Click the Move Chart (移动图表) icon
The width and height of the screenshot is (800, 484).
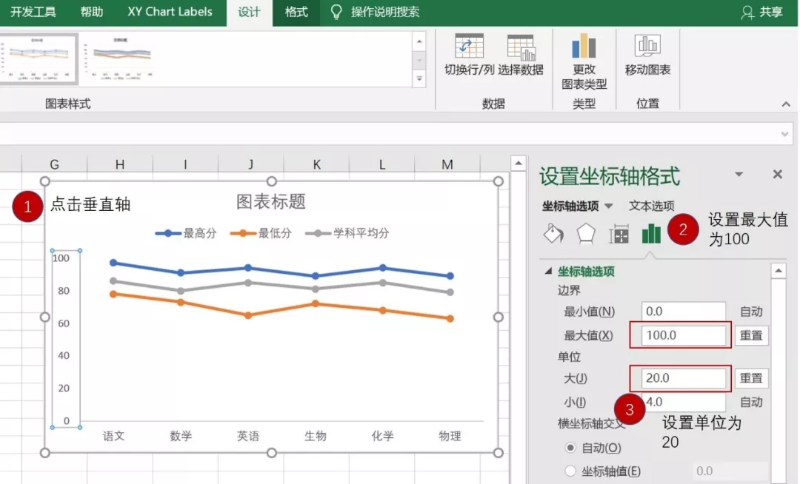(x=647, y=46)
